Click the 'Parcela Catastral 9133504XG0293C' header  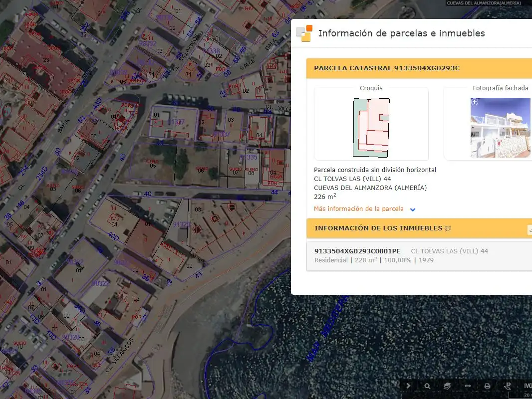point(387,68)
